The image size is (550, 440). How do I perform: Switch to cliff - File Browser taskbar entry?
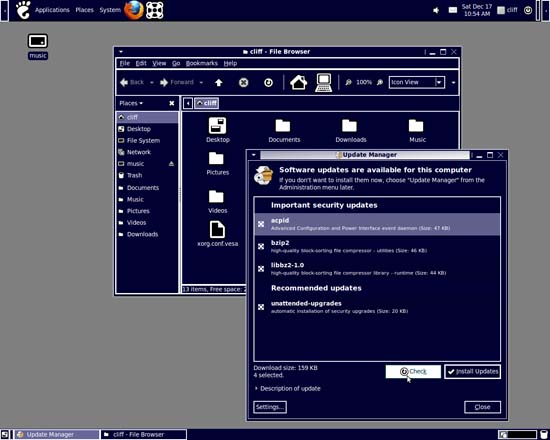coord(144,435)
